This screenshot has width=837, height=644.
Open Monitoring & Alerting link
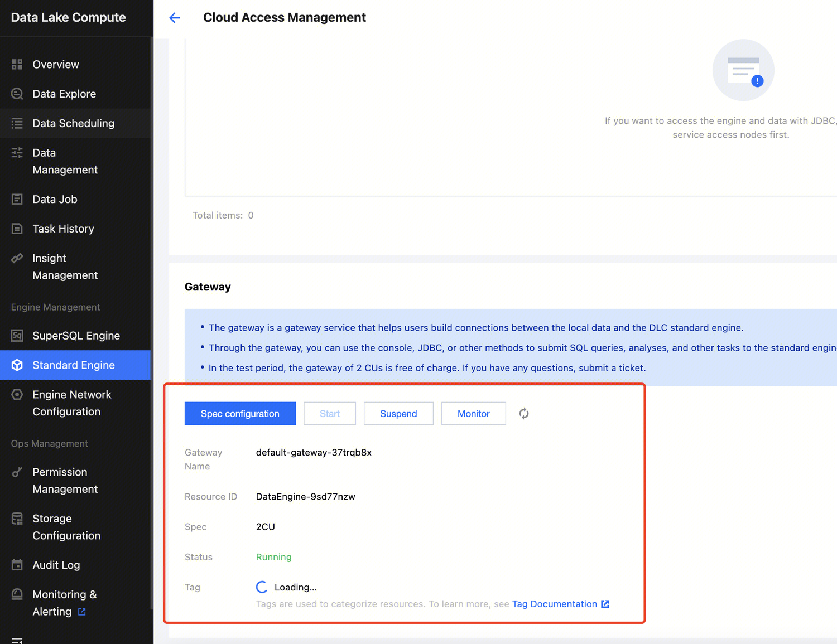coord(64,603)
